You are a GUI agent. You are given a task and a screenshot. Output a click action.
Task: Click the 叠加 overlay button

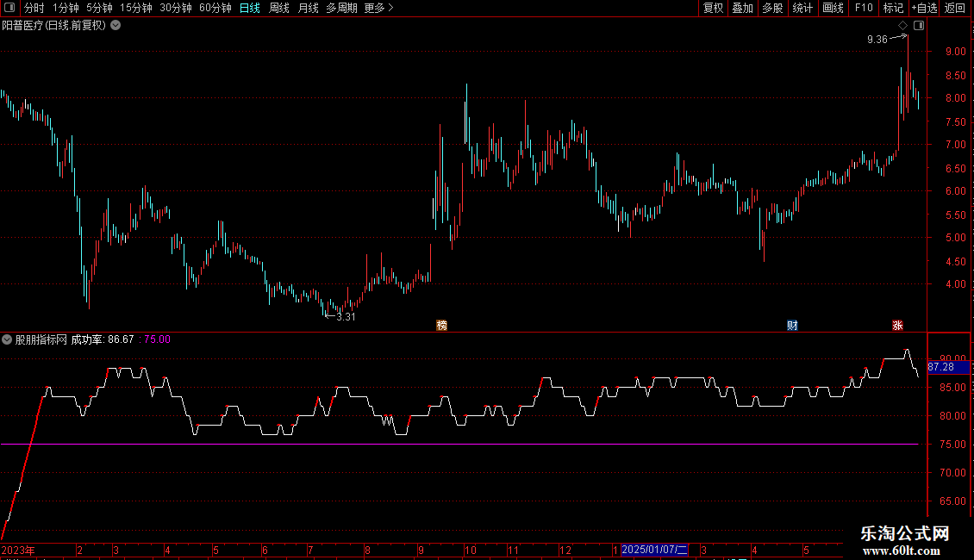(742, 8)
